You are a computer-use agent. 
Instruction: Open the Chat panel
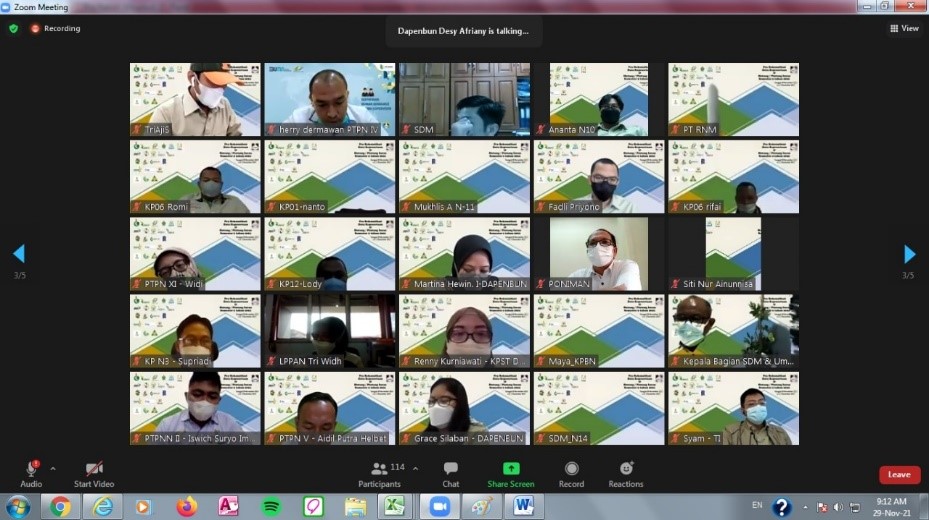pos(451,469)
